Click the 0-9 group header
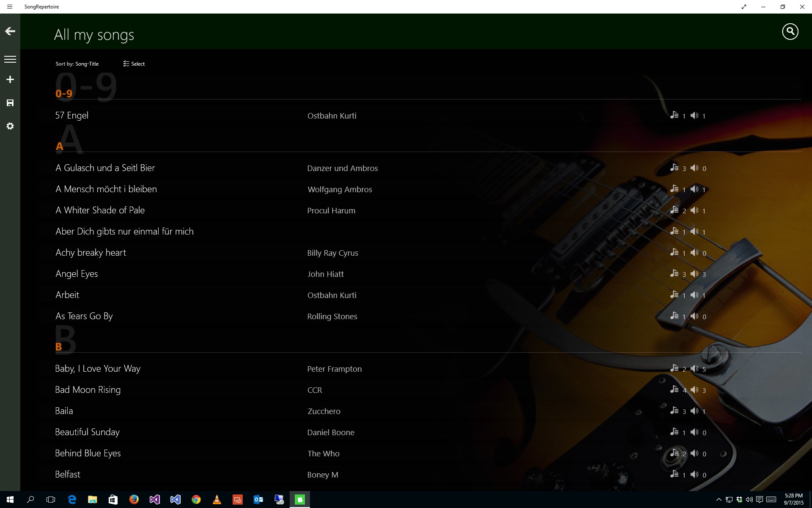 (x=64, y=94)
